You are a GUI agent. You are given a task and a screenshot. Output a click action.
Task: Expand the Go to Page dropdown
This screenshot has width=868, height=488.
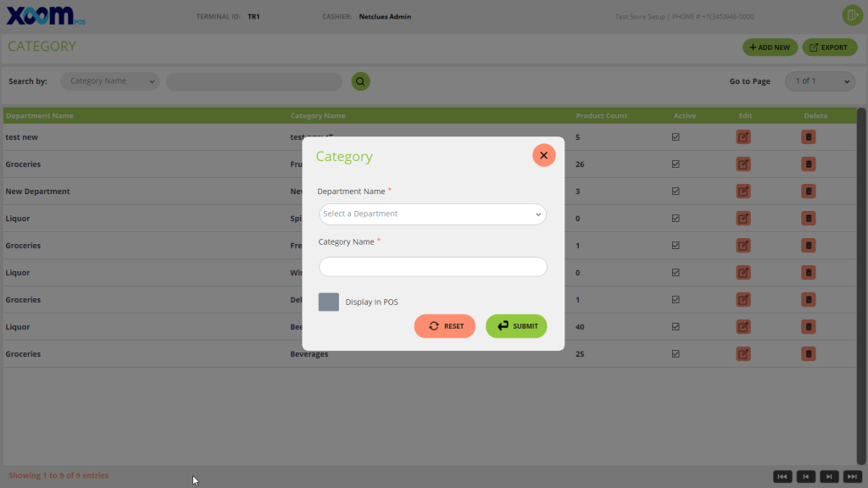coord(819,81)
